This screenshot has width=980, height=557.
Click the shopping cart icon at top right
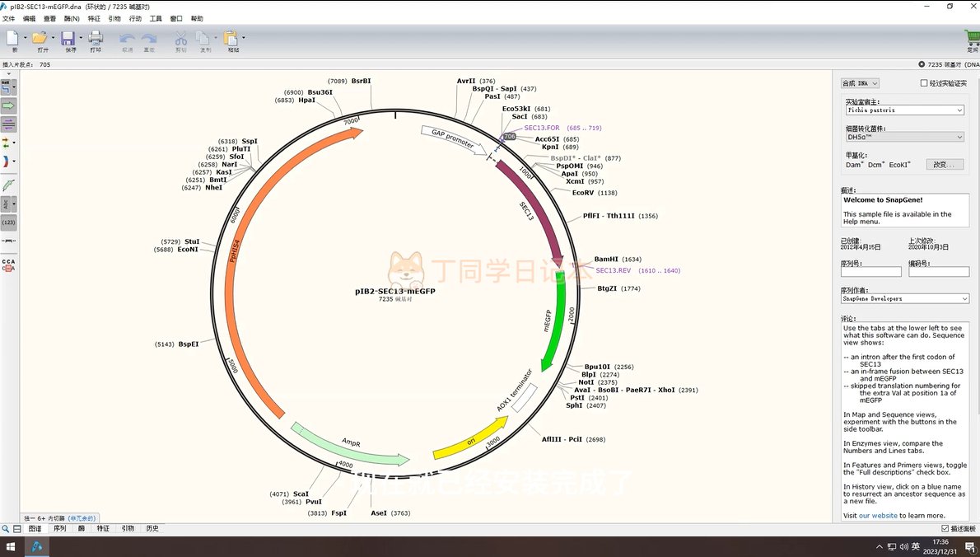point(972,38)
